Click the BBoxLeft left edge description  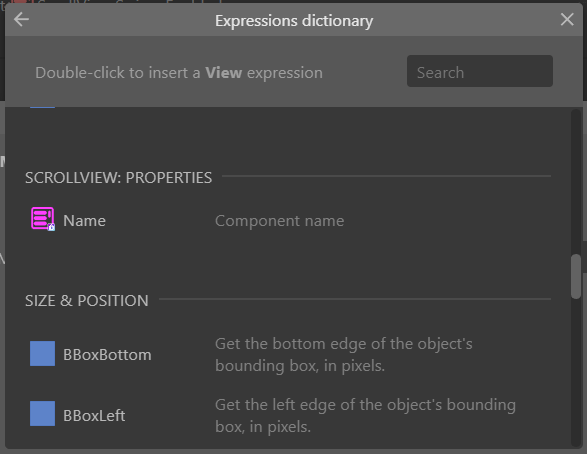coord(365,415)
